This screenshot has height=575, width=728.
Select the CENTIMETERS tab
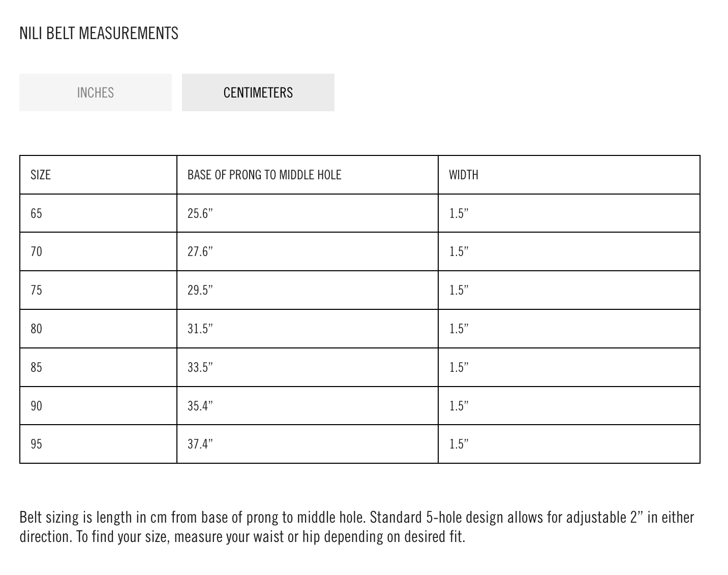click(258, 92)
